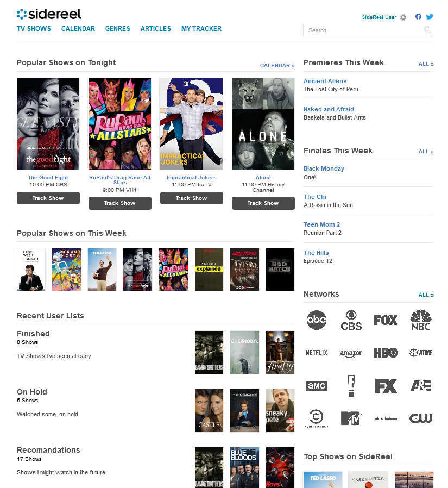This screenshot has height=488, width=448.
Task: Open the Ted Lasso weekly thumbnail
Action: tap(102, 270)
